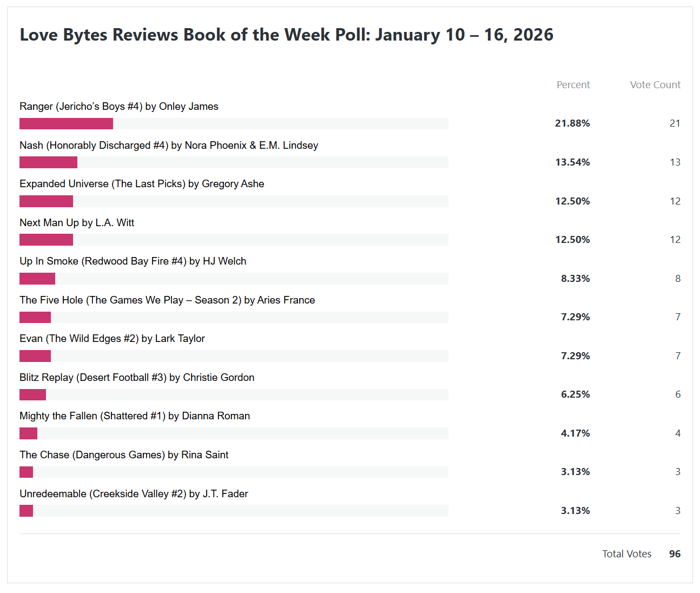The width and height of the screenshot is (700, 593).
Task: Click the Total Votes count 96
Action: click(x=675, y=554)
